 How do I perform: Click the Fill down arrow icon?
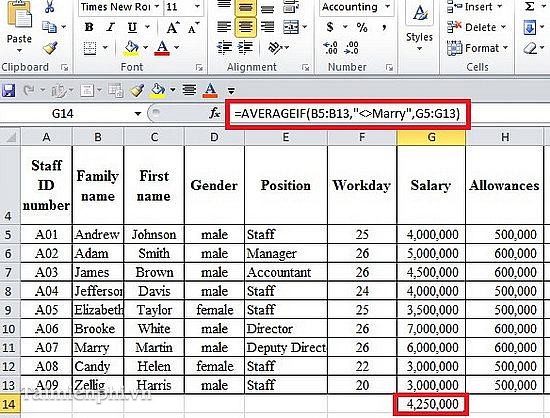click(529, 27)
